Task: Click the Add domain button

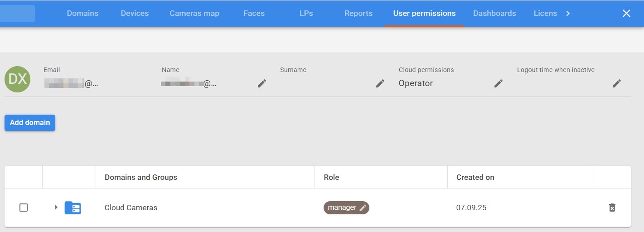Action: coord(30,123)
